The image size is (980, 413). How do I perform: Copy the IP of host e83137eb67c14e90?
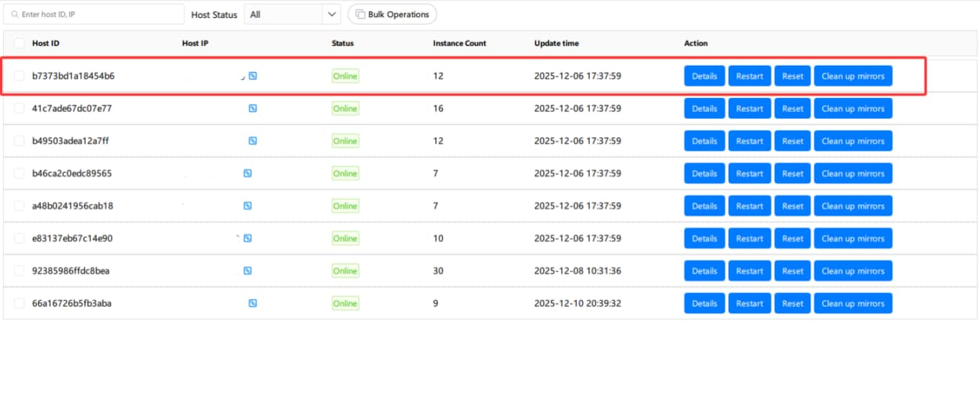248,238
